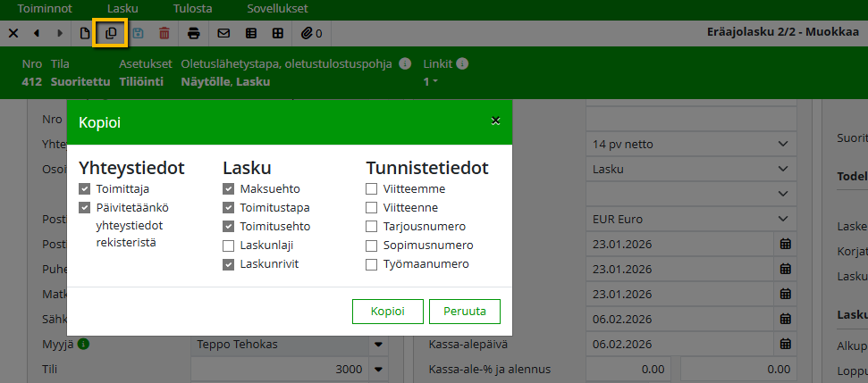Open the Toiminnot menu

click(51, 8)
